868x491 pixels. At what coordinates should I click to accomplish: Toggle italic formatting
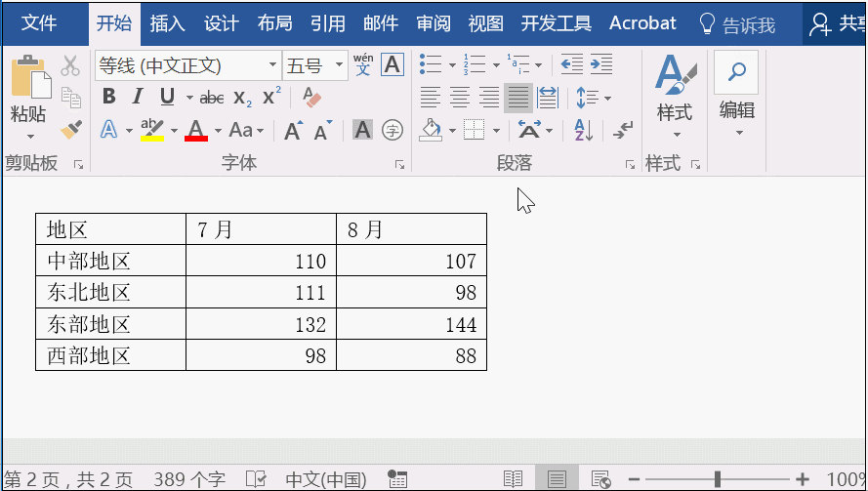[x=138, y=98]
